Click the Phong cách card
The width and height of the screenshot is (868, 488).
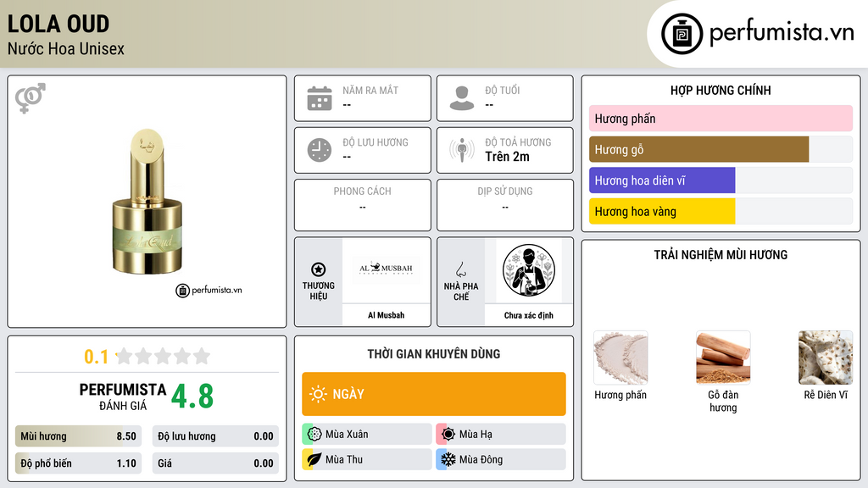[x=363, y=205]
